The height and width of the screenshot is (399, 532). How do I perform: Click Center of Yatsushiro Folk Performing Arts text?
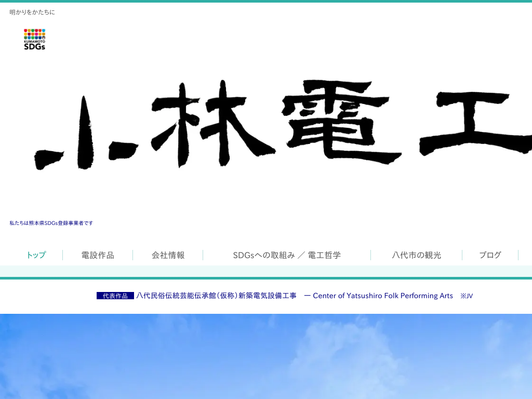[383, 296]
